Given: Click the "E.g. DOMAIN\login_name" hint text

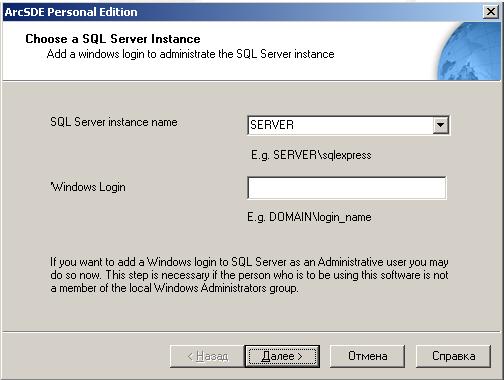Looking at the screenshot, I should point(309,217).
